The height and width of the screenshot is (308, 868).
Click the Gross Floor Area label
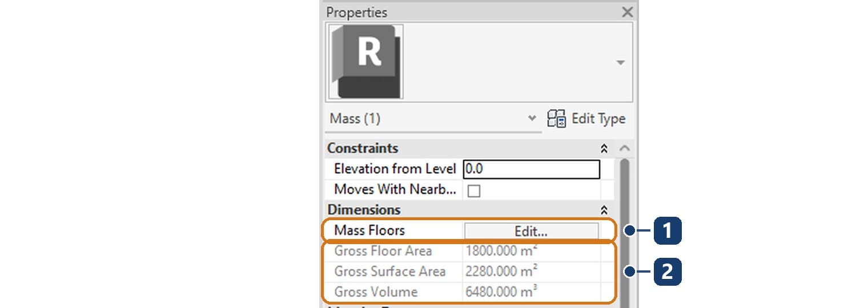[383, 251]
